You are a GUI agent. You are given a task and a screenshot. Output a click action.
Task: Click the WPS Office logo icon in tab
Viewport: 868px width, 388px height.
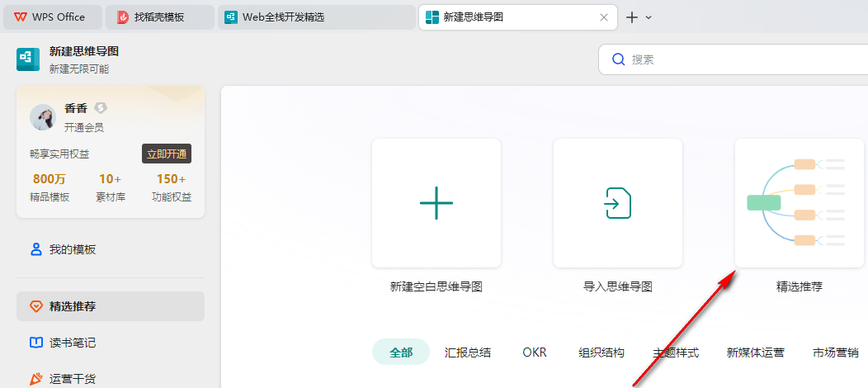pyautogui.click(x=21, y=17)
